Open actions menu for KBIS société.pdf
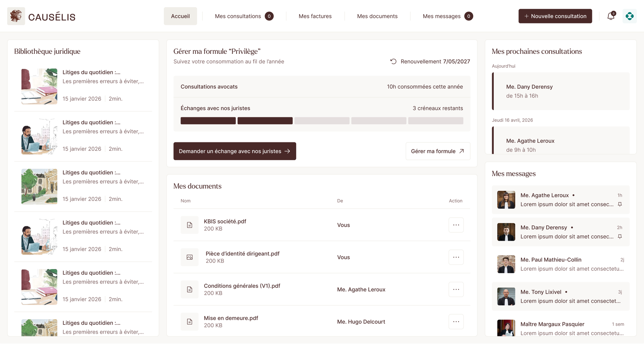Screen dimensions: 644x344 tap(456, 225)
